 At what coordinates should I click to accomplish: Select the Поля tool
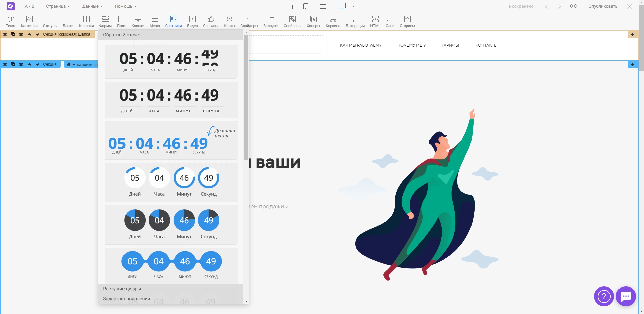coord(121,21)
